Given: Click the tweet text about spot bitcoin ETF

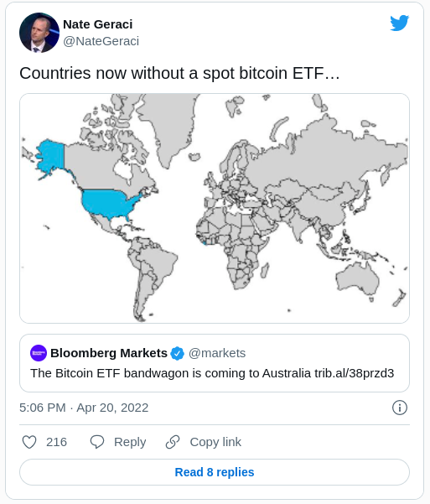Looking at the screenshot, I should point(179,73).
